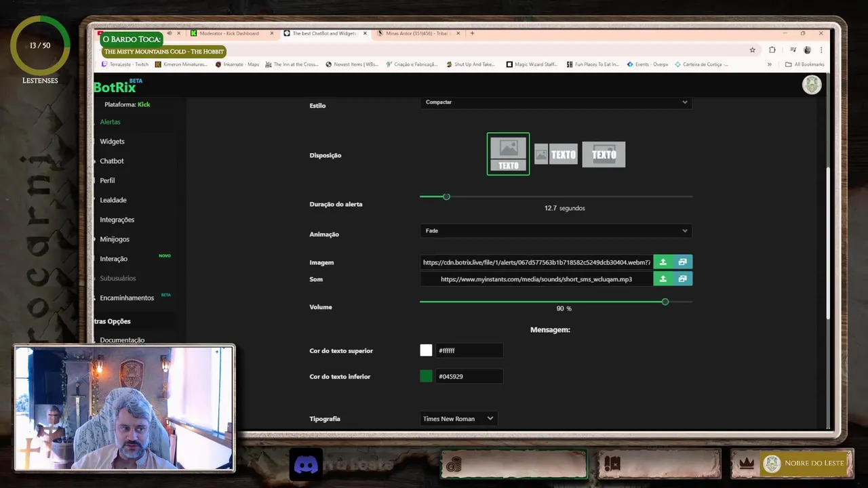
Task: Select the image-above-text layout option
Action: tap(508, 154)
